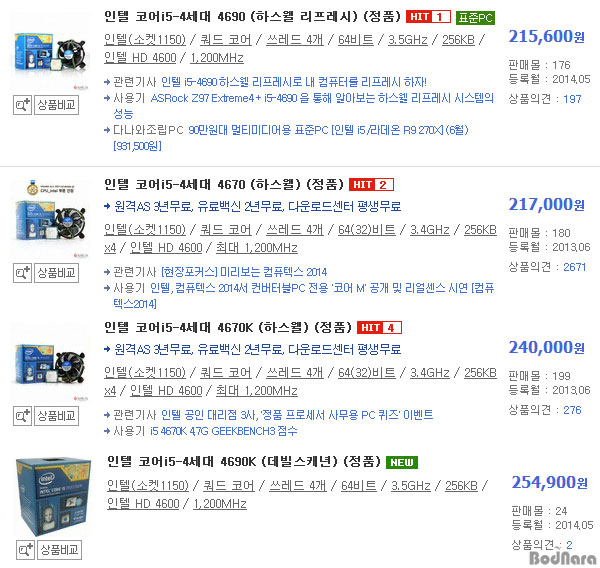
Task: Open the 미리보는 컴퓨텍스 2014 related article
Action: click(244, 272)
